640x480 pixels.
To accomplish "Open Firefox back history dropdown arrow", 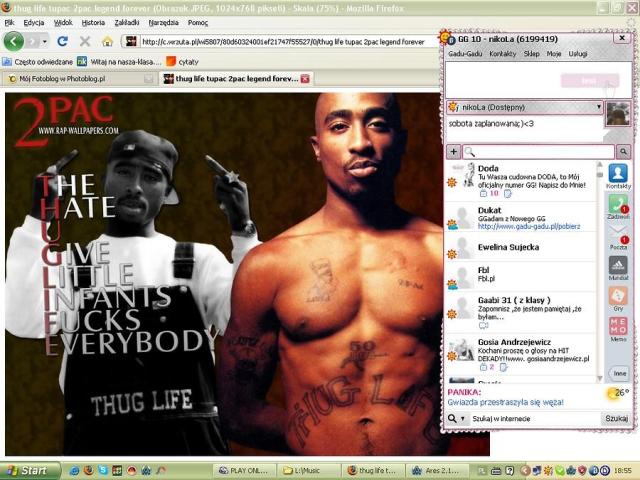I will pos(44,42).
